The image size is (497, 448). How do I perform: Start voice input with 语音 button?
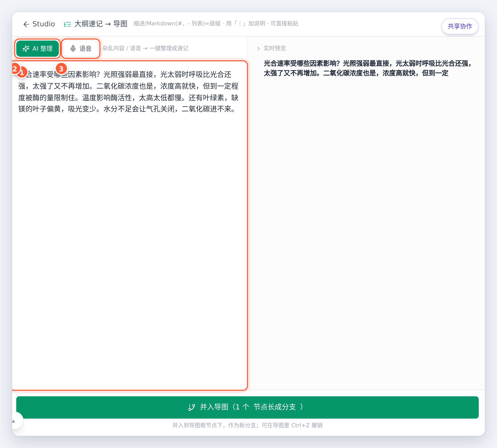(81, 48)
